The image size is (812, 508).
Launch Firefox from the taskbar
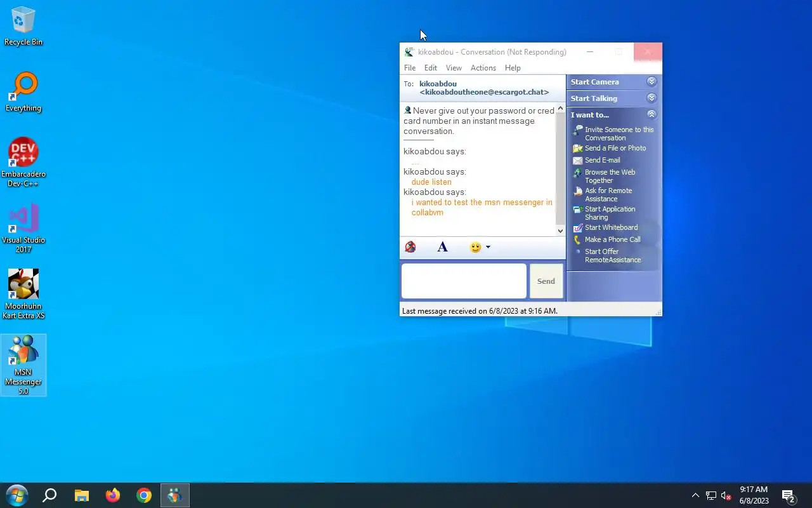coord(113,495)
